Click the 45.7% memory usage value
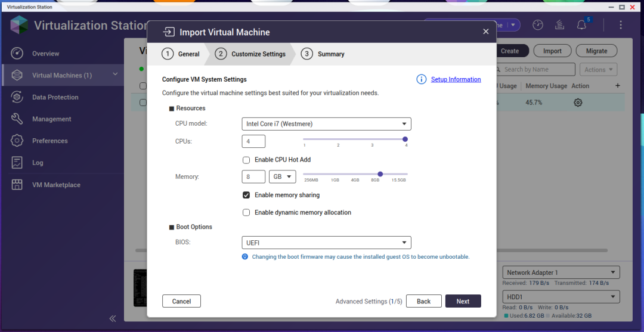The width and height of the screenshot is (644, 332). click(x=534, y=103)
